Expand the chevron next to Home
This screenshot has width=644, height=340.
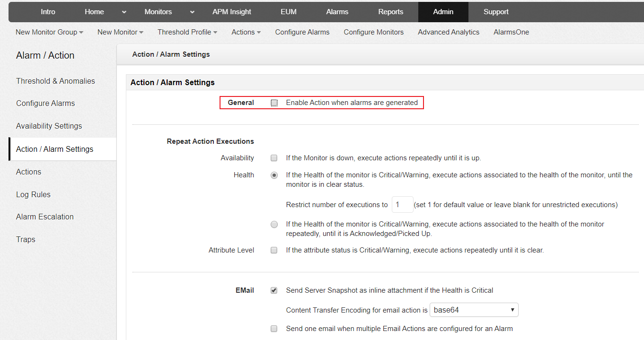(x=124, y=12)
